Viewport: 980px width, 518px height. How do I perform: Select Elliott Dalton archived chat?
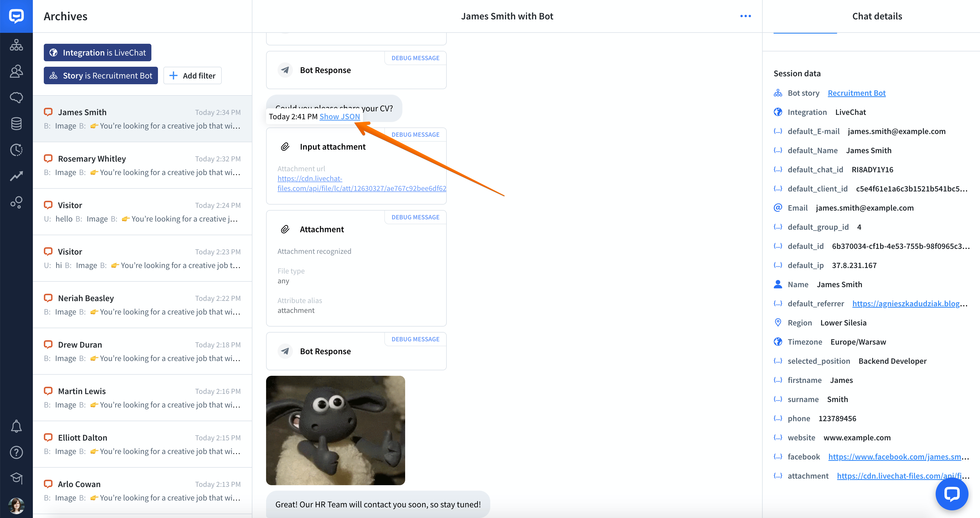(x=142, y=444)
